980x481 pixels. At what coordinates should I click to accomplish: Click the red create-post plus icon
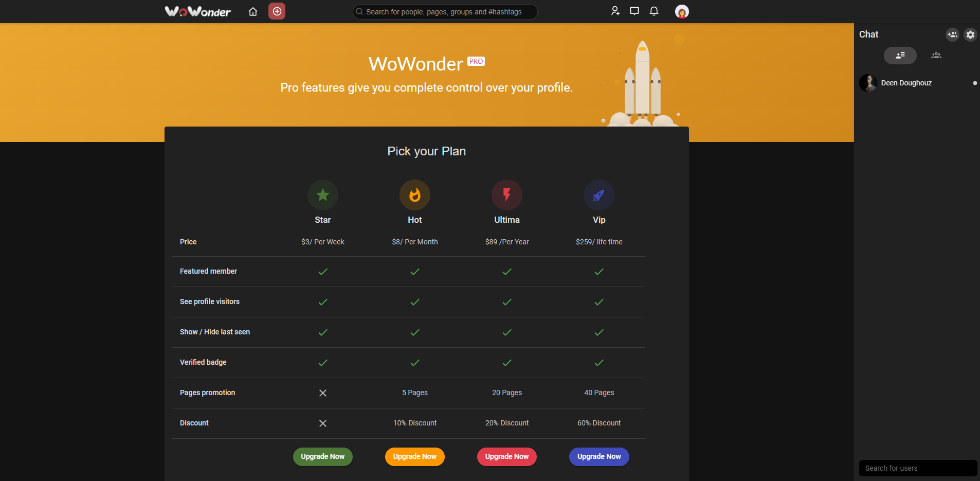[x=277, y=11]
